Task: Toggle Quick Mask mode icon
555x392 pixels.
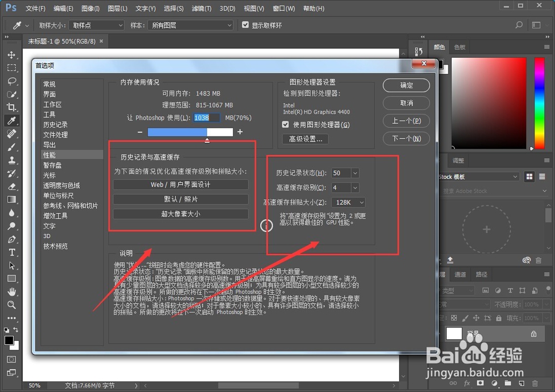Action: (11, 359)
